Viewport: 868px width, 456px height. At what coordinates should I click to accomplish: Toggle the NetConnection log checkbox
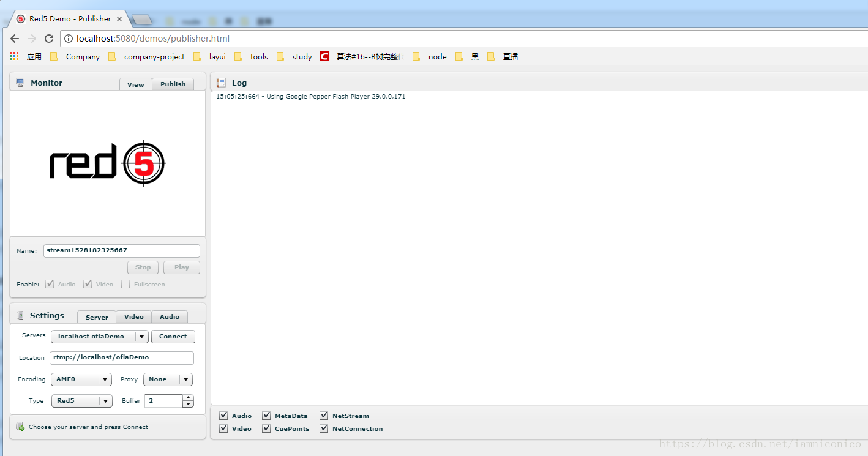[x=324, y=428]
